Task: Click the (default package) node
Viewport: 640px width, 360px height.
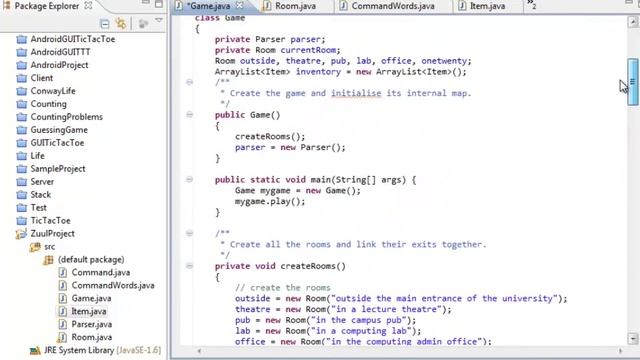Action: point(91,260)
